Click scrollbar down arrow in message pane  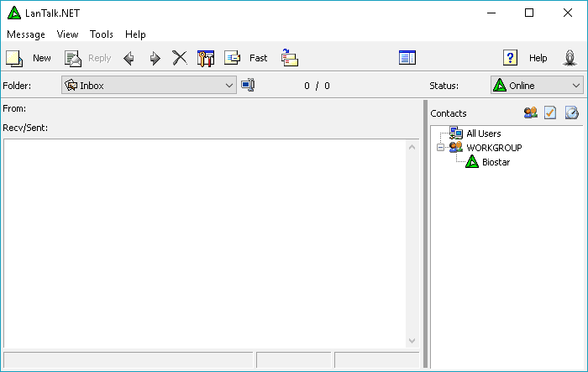tap(412, 340)
